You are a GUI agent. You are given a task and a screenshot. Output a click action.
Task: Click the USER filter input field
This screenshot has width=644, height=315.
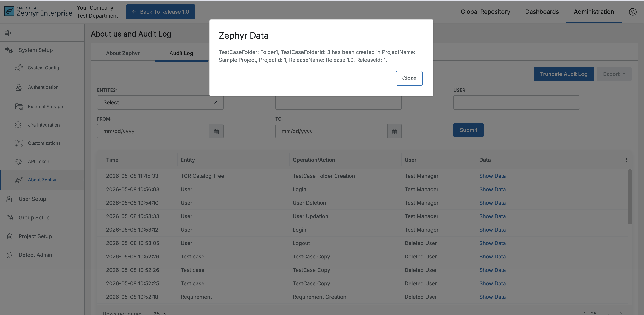click(x=517, y=102)
